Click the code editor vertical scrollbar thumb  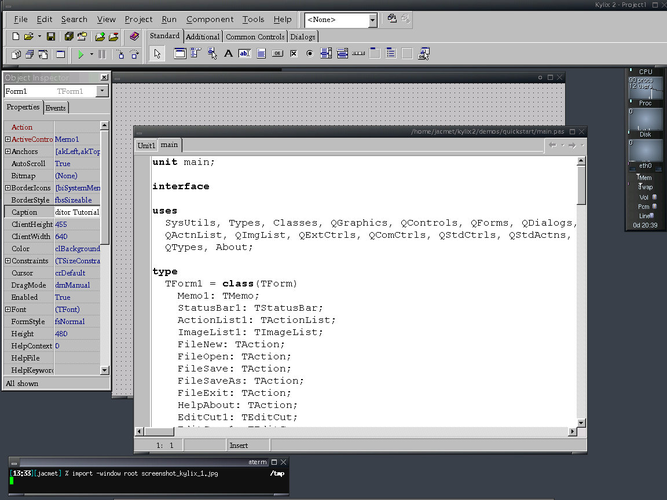pyautogui.click(x=581, y=186)
